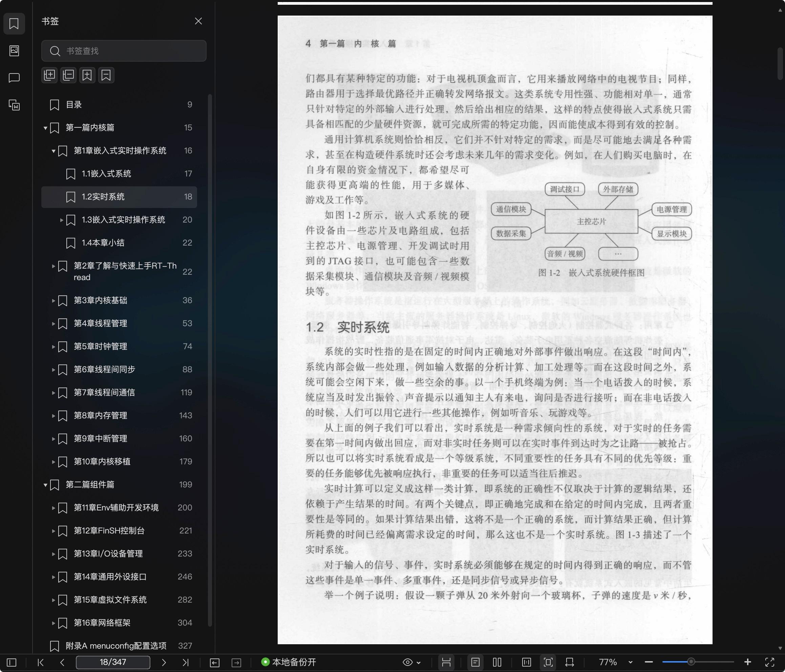This screenshot has width=785, height=672.
Task: Jump to 1.1嵌入式系统 bookmark
Action: (119, 174)
